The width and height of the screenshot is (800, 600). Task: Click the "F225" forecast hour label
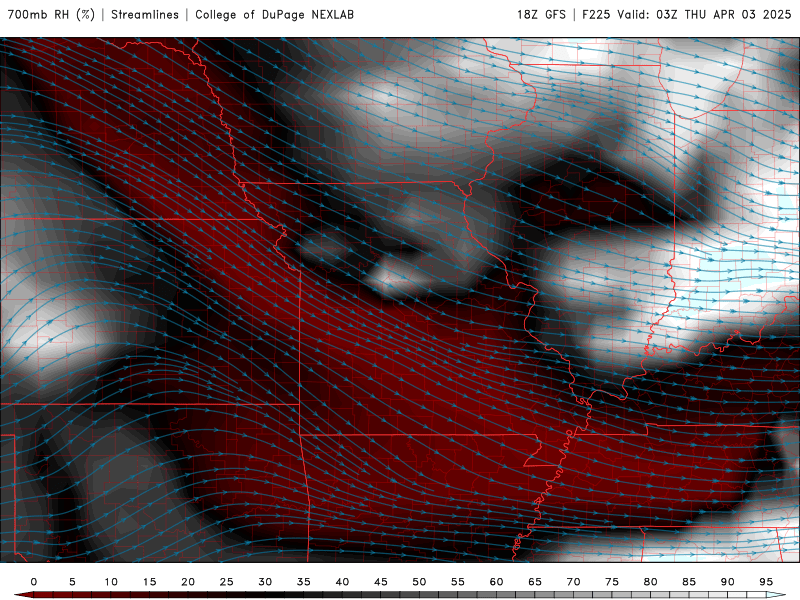click(596, 15)
